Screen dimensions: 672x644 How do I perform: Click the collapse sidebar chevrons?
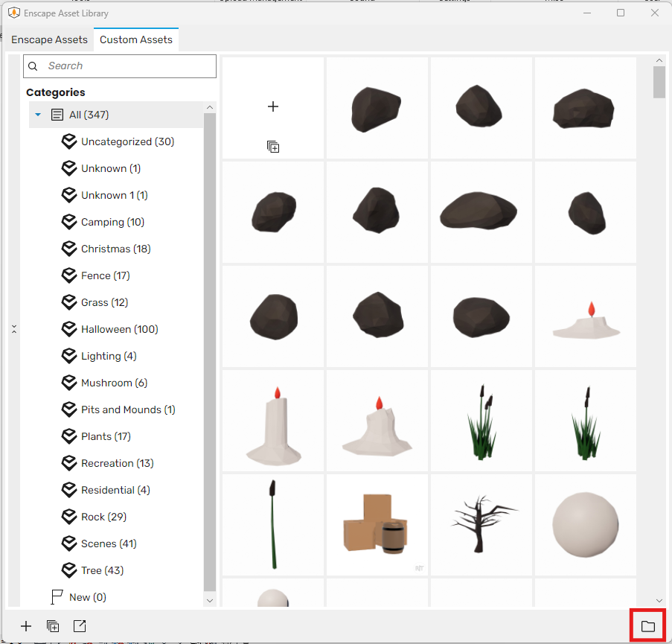coord(13,328)
